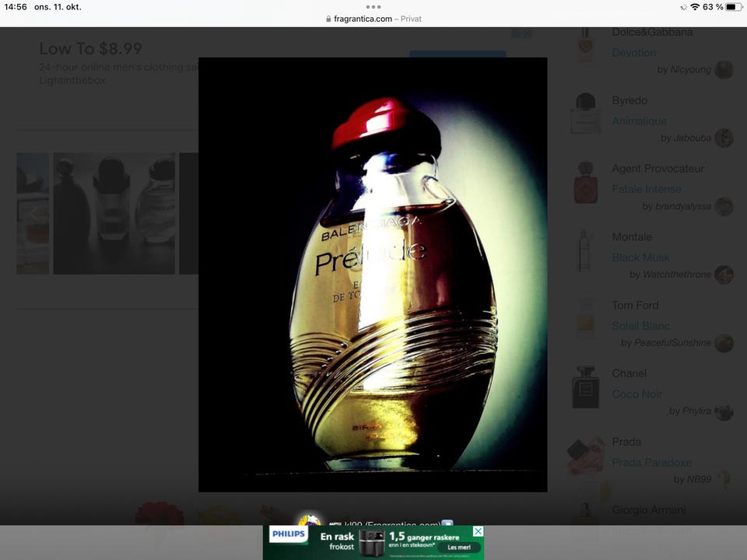Image resolution: width=747 pixels, height=560 pixels.
Task: Tap the 'by Phylira' reviewer name
Action: [x=690, y=411]
